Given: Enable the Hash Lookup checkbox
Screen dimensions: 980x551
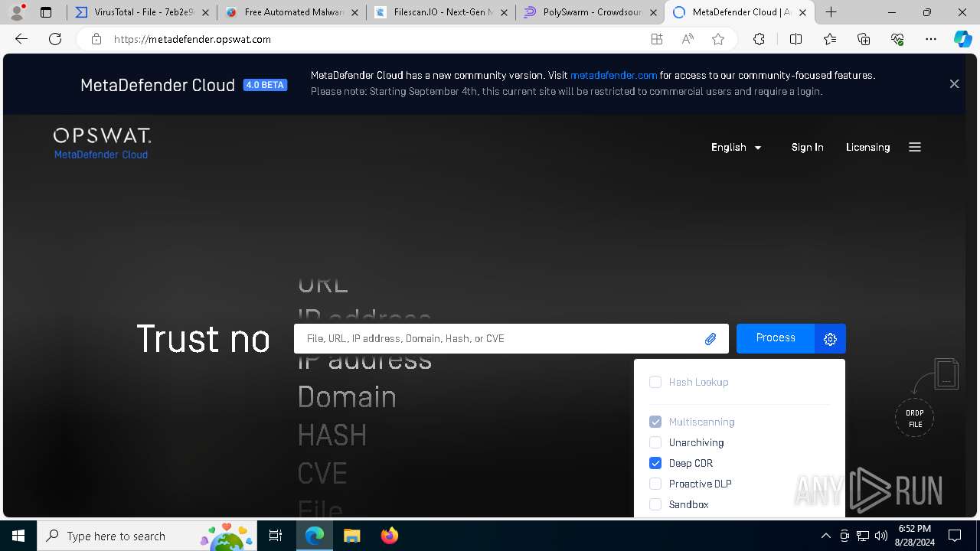Looking at the screenshot, I should tap(655, 382).
